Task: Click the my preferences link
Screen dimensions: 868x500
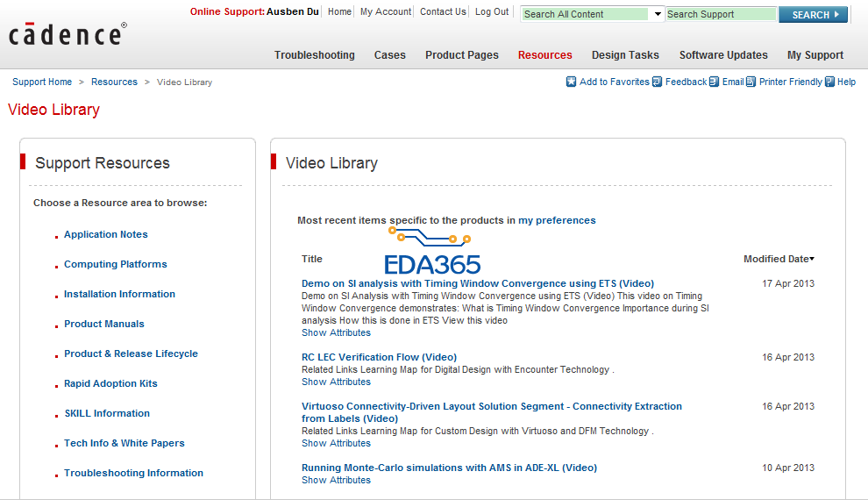Action: pos(557,220)
